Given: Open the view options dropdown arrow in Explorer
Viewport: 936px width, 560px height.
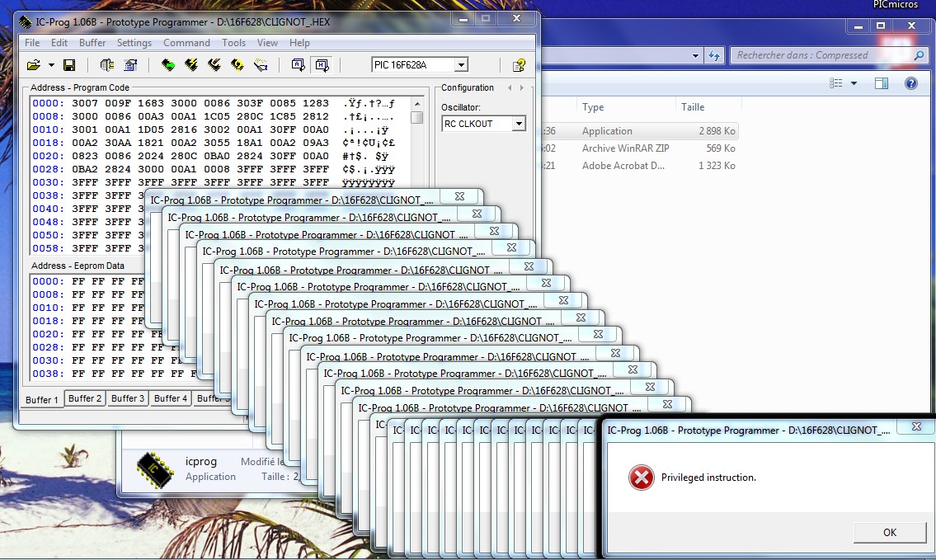Looking at the screenshot, I should pyautogui.click(x=854, y=83).
